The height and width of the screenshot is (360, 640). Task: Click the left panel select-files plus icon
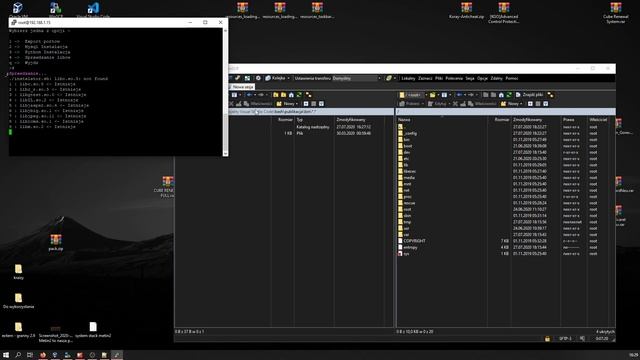306,104
